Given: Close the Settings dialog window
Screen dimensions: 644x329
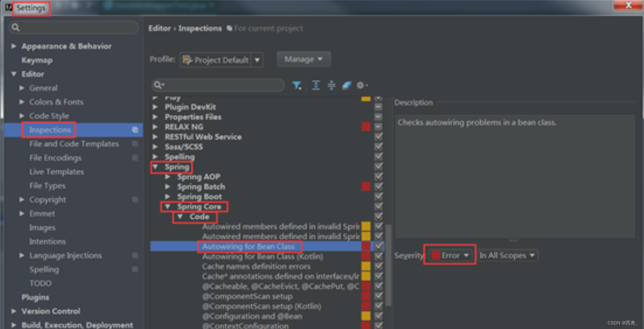Looking at the screenshot, I should coord(628,5).
